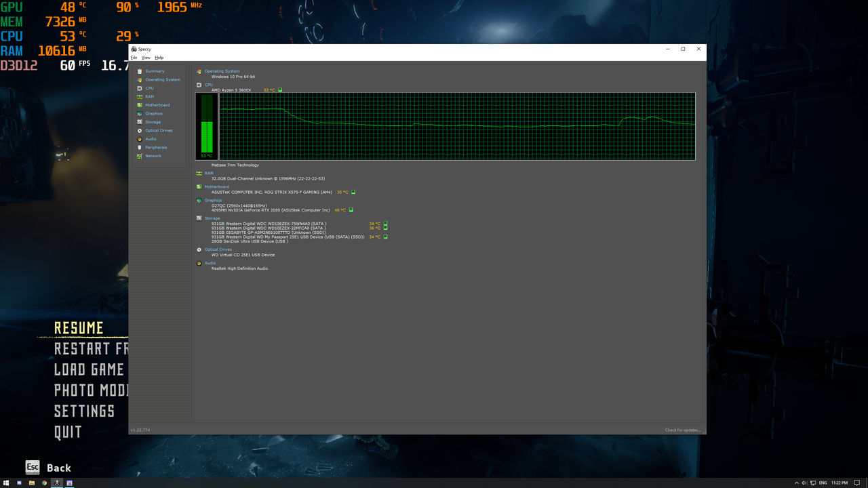Image resolution: width=868 pixels, height=488 pixels.
Task: Click CPU heading link in summary
Action: [209, 85]
